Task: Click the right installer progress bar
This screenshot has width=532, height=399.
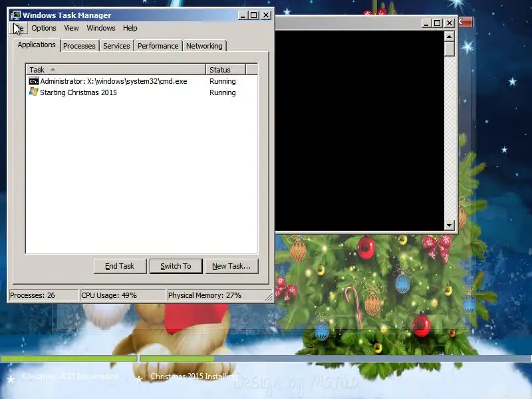Action: (x=336, y=358)
